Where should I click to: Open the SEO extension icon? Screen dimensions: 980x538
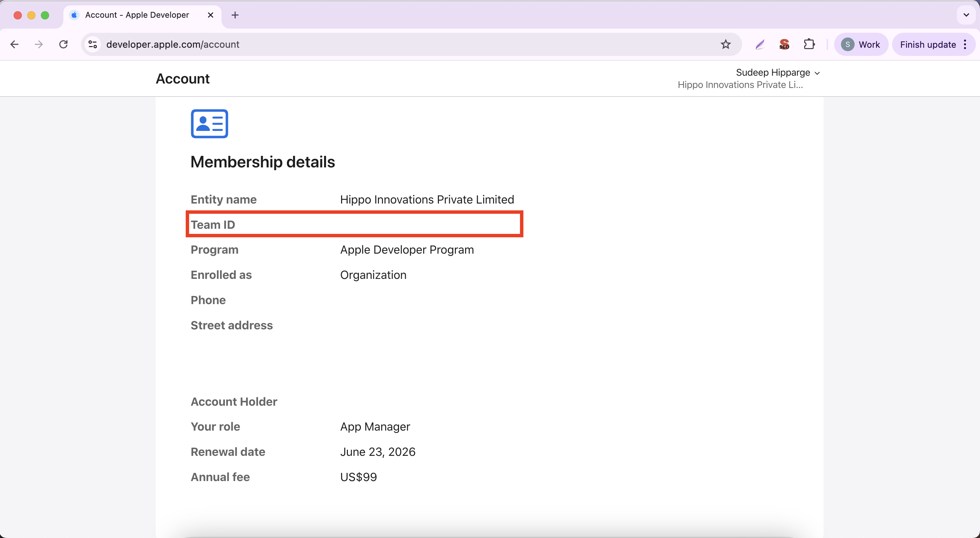(784, 45)
